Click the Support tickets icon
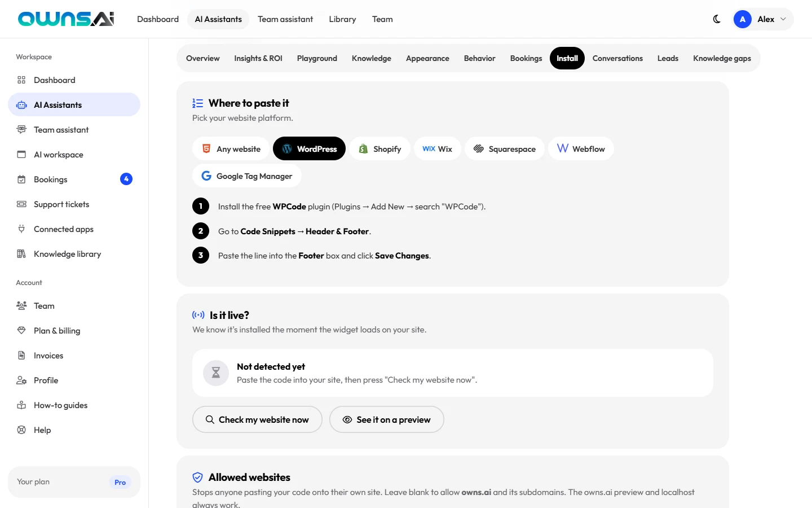Viewport: 812px width, 508px height. tap(21, 204)
